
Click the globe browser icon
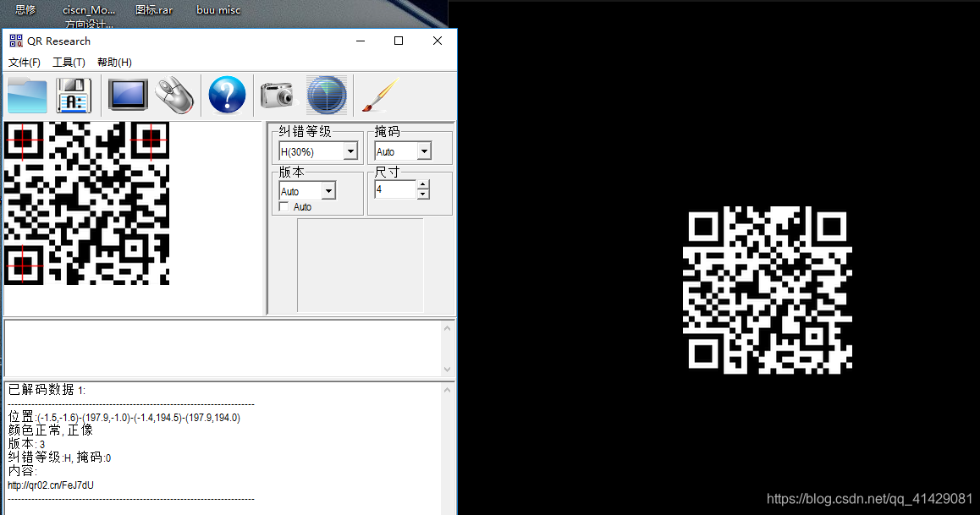pos(327,95)
